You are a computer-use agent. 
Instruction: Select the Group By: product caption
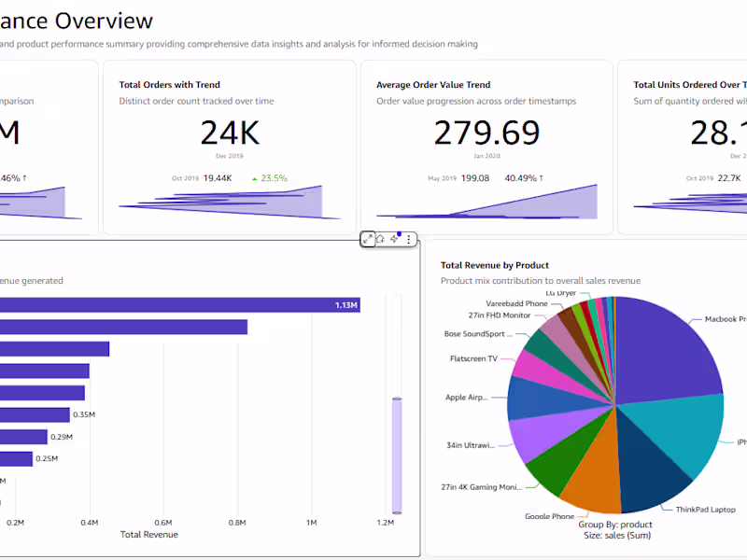click(615, 525)
